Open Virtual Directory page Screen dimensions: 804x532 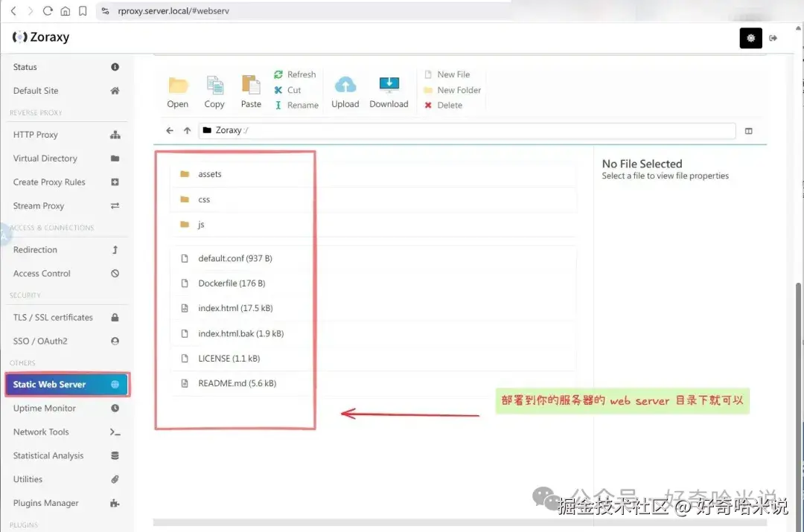67,158
